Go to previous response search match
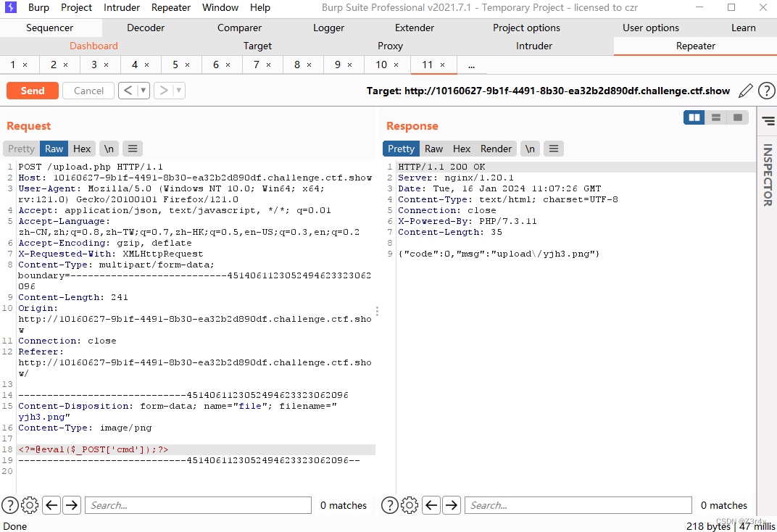 pos(431,505)
